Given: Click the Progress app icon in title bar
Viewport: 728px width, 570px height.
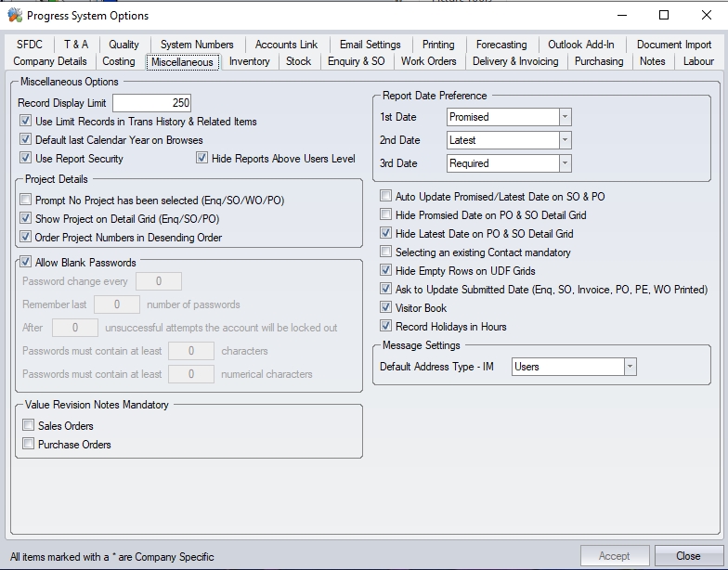Looking at the screenshot, I should tap(15, 15).
